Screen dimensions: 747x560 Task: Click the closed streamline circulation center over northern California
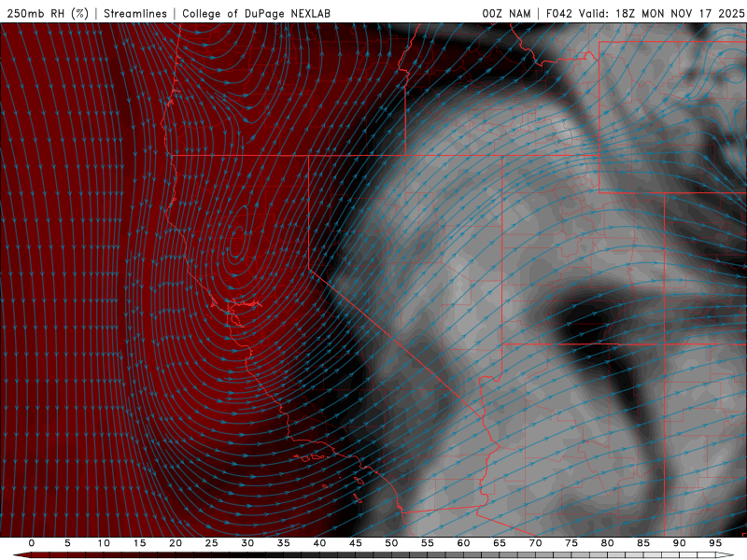coord(237,241)
